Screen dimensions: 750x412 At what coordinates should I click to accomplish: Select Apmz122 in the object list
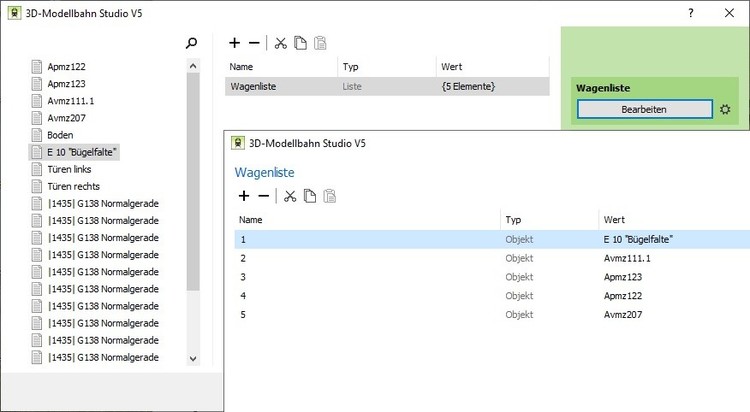[x=66, y=67]
